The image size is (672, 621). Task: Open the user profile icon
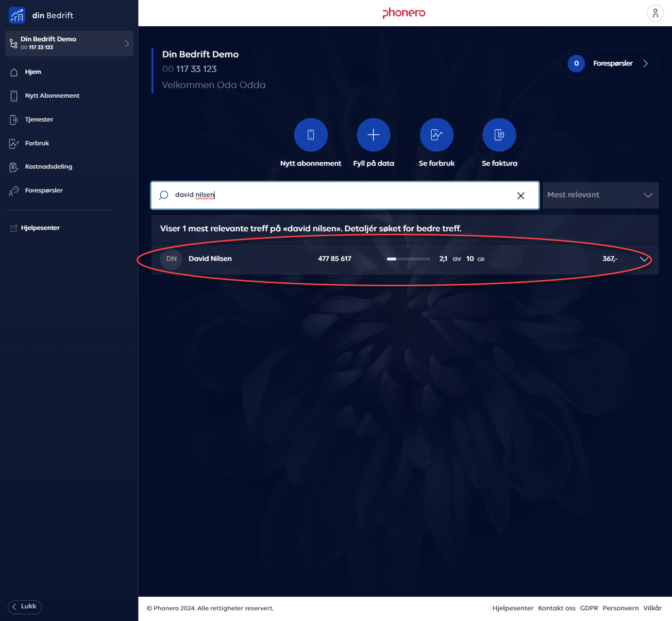pos(655,13)
